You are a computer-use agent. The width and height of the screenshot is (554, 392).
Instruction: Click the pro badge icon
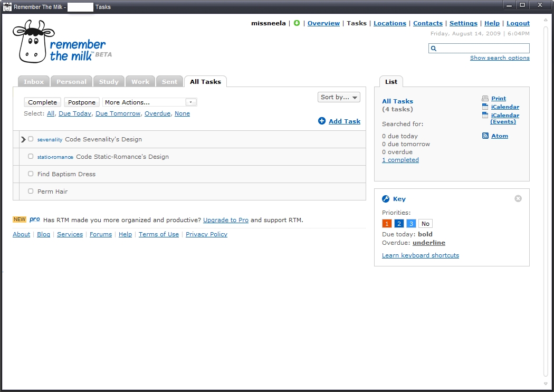(x=35, y=219)
